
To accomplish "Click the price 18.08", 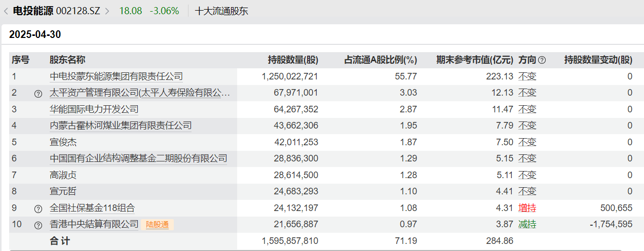I will point(131,11).
